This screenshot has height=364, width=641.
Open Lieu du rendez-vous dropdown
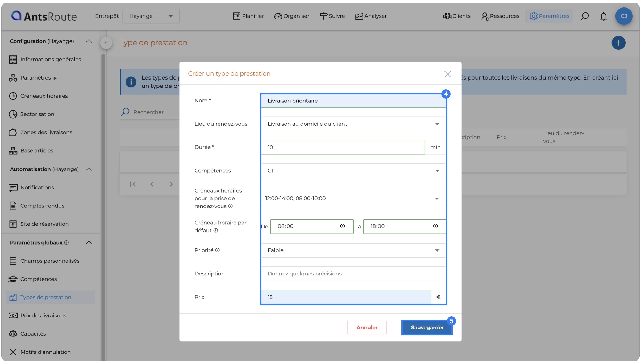pyautogui.click(x=353, y=124)
